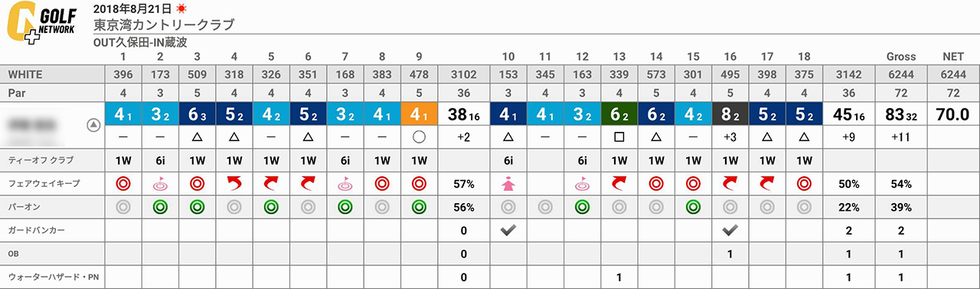Select orange eagle score on hole 9

point(418,114)
